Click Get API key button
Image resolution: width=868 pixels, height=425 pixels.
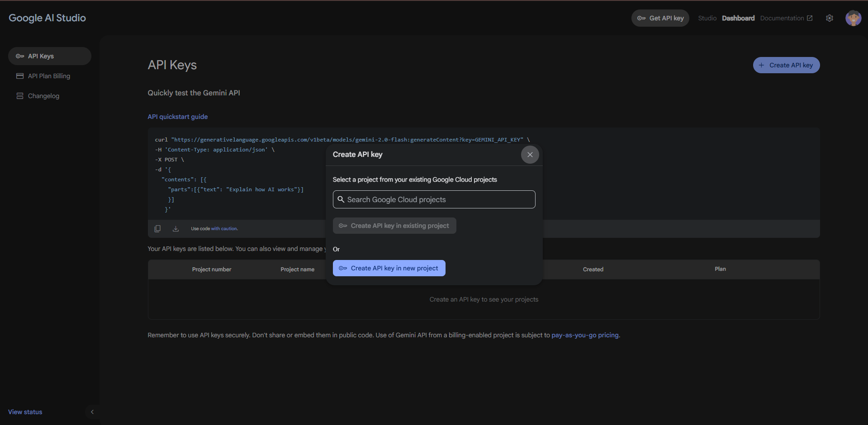[660, 18]
